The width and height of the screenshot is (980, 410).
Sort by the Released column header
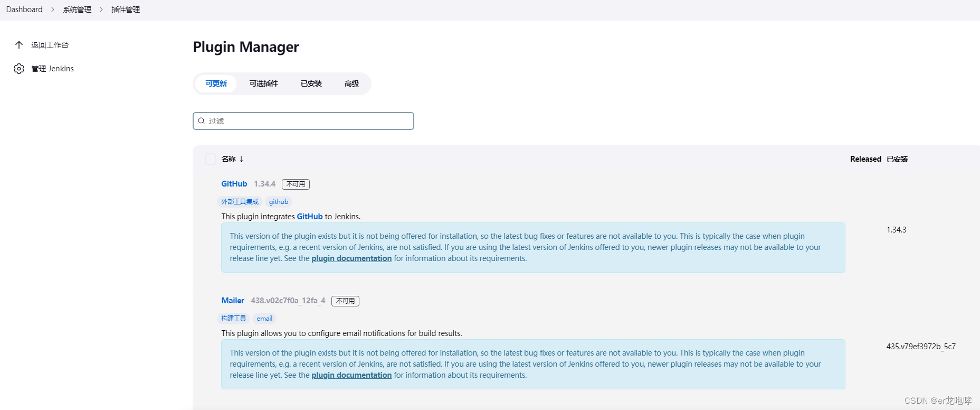[x=865, y=159]
